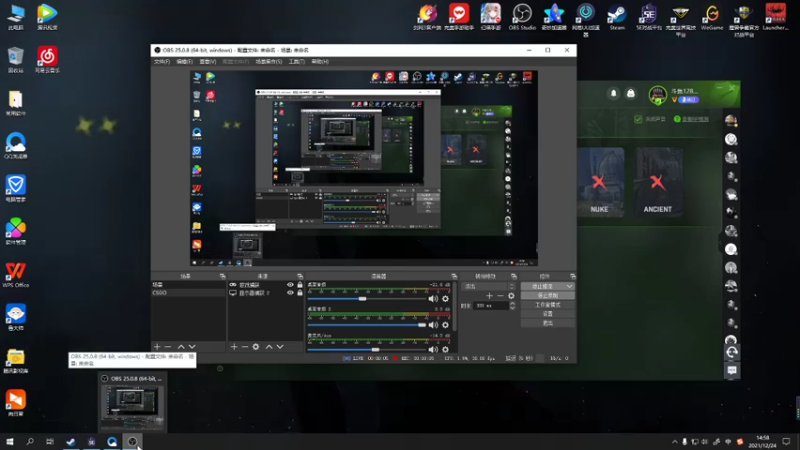Screen dimensions: 800x450
Task: Remove selected source with minus icon
Action: 244,347
